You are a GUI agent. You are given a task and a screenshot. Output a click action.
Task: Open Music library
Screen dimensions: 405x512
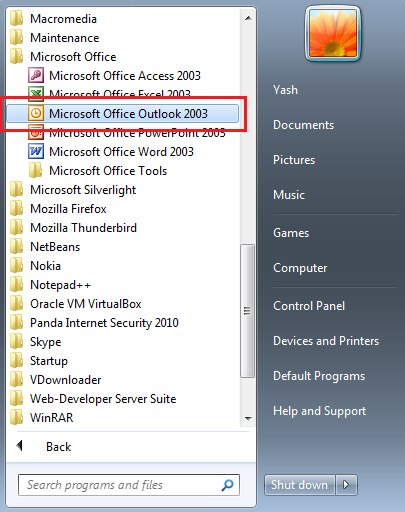coord(289,195)
